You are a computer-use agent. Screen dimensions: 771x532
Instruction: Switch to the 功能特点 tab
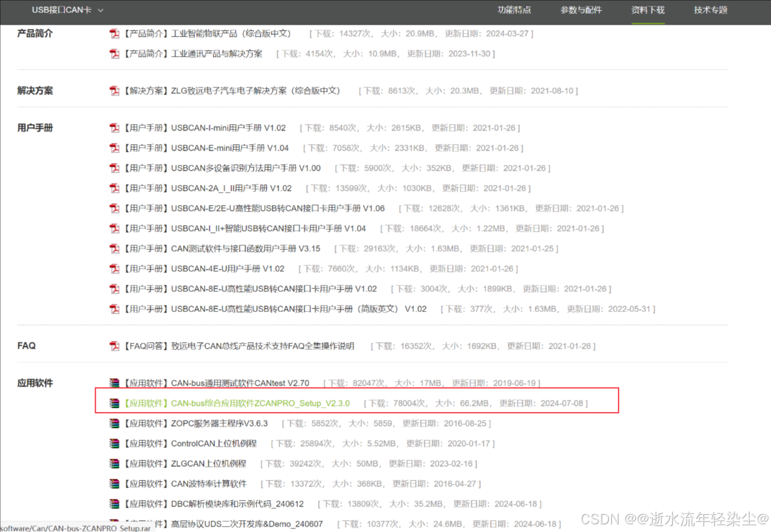pos(514,10)
